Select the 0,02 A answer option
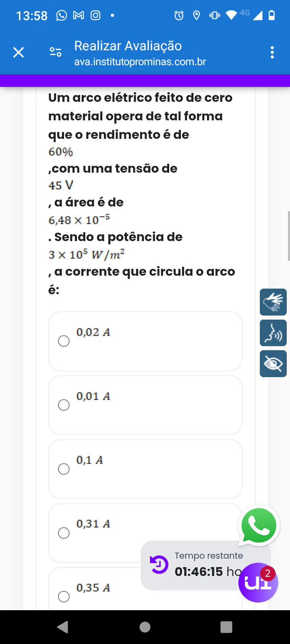The image size is (290, 644). (64, 341)
